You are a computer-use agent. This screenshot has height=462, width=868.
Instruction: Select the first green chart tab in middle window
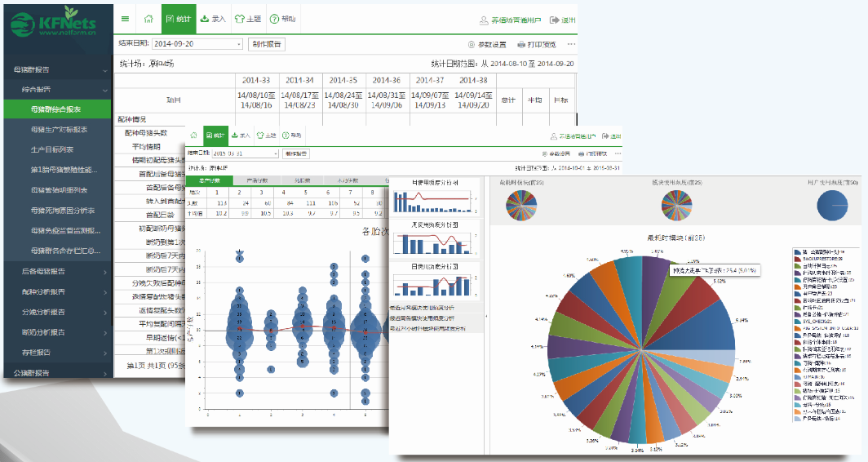pos(209,180)
